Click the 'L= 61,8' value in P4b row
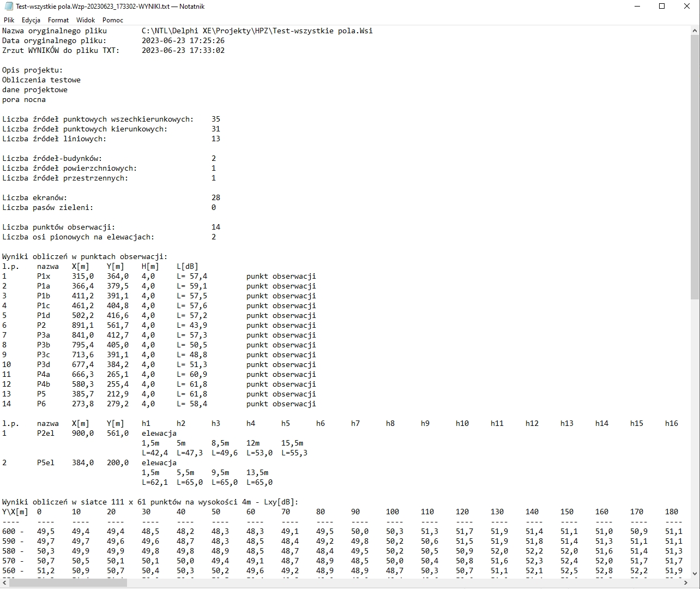This screenshot has height=589, width=700. (191, 384)
